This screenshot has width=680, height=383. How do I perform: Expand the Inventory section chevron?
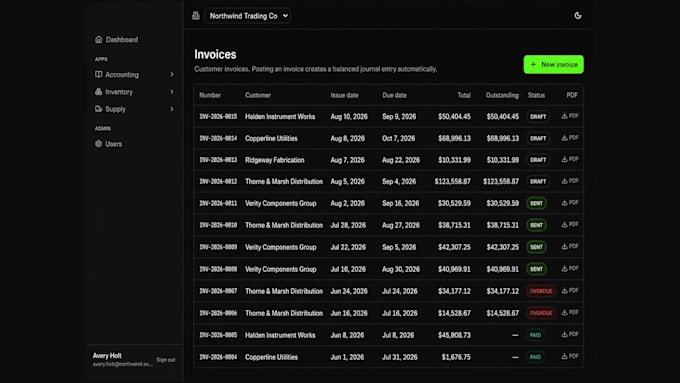[x=172, y=92]
